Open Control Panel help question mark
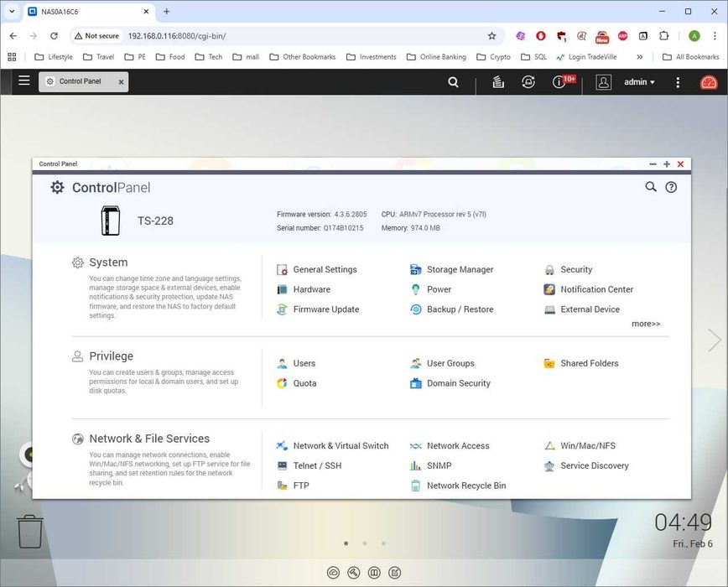728x587 pixels. [x=671, y=187]
